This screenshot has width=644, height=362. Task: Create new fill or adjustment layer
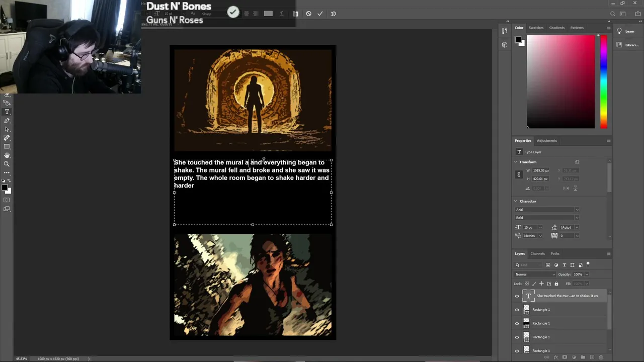[574, 357]
